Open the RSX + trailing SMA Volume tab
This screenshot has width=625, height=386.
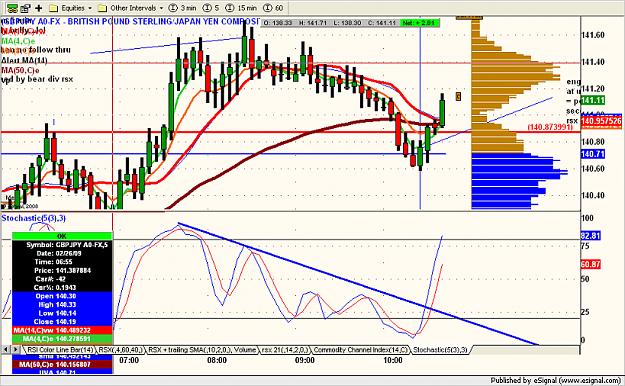(x=202, y=350)
